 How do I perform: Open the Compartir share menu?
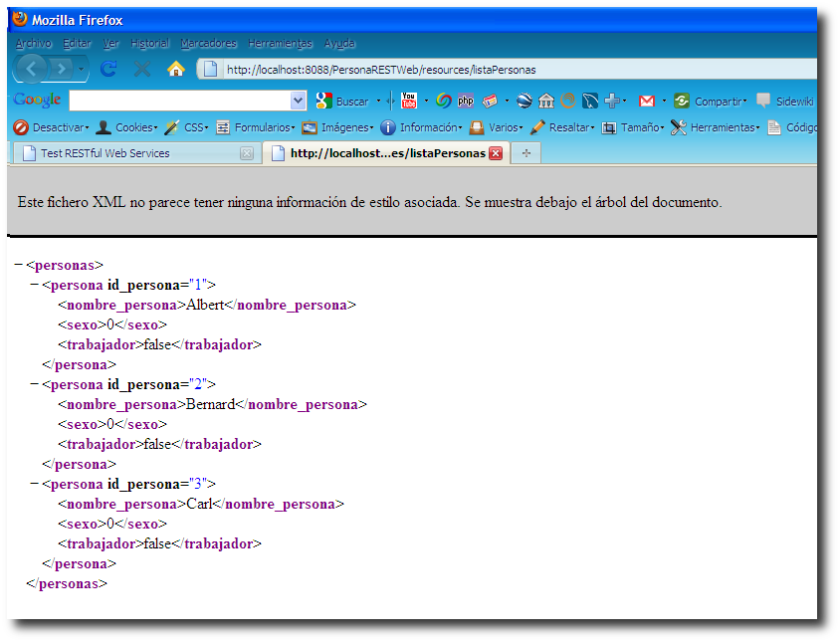click(x=711, y=101)
